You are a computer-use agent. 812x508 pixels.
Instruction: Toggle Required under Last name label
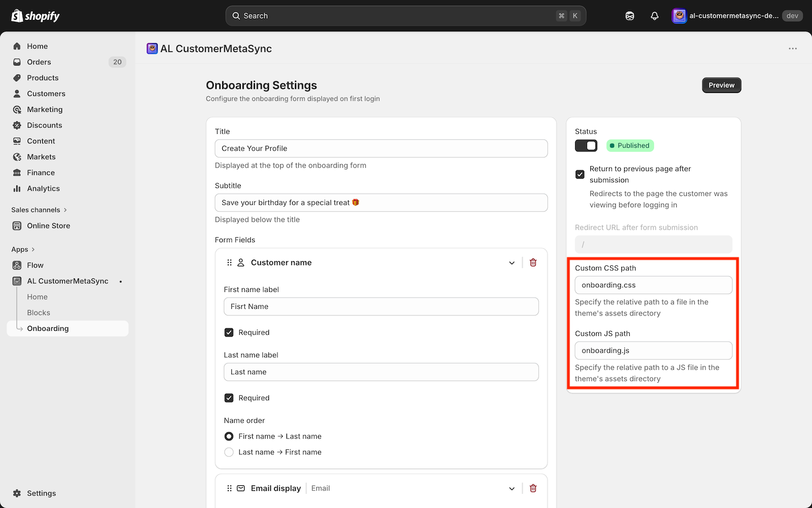click(229, 398)
